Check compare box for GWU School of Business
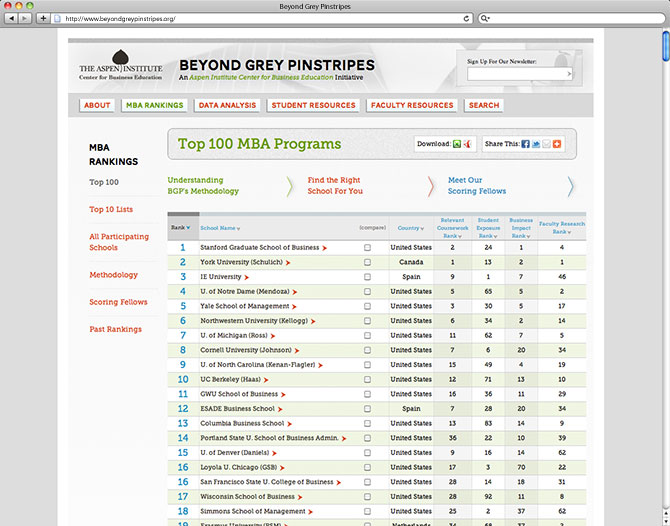Viewport: 670px width, 526px height. click(367, 394)
